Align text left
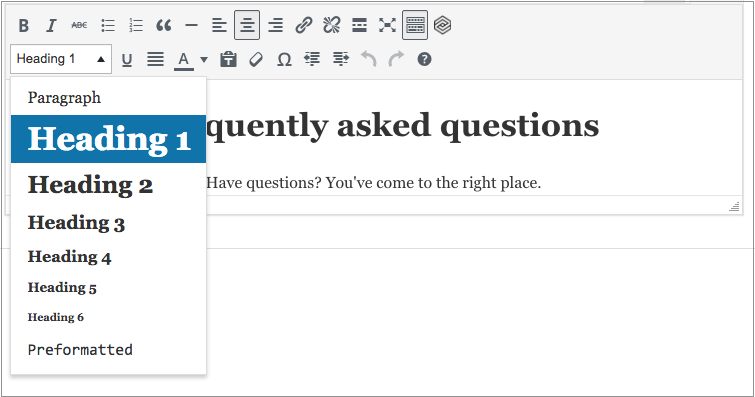 tap(219, 25)
